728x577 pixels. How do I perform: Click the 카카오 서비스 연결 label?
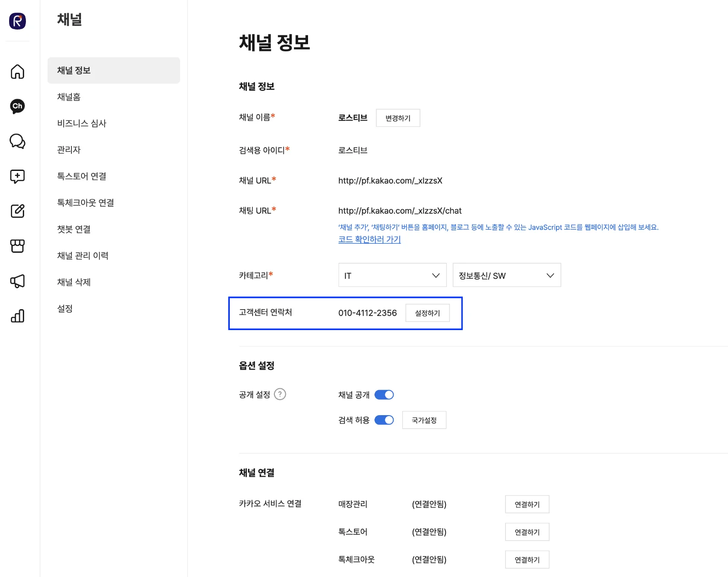[x=270, y=503]
